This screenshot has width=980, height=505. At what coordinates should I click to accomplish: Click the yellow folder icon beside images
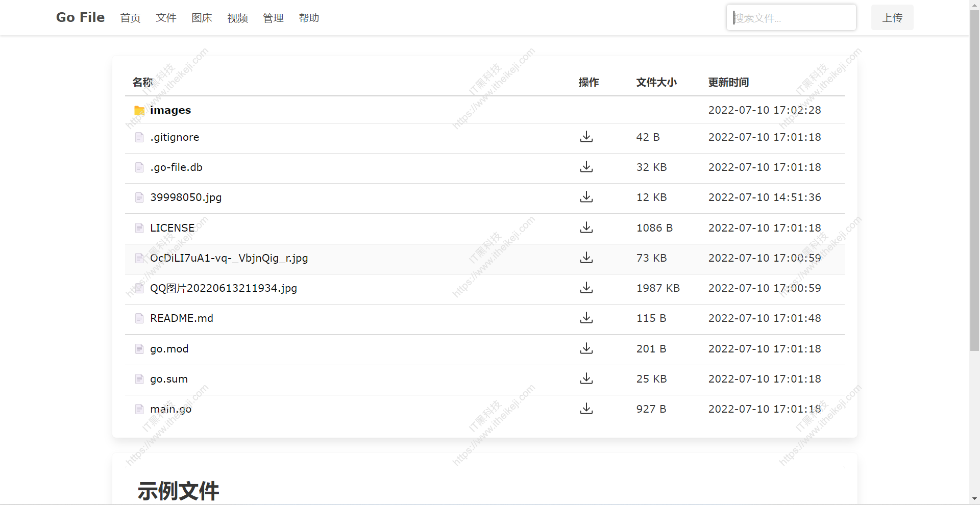tap(138, 110)
